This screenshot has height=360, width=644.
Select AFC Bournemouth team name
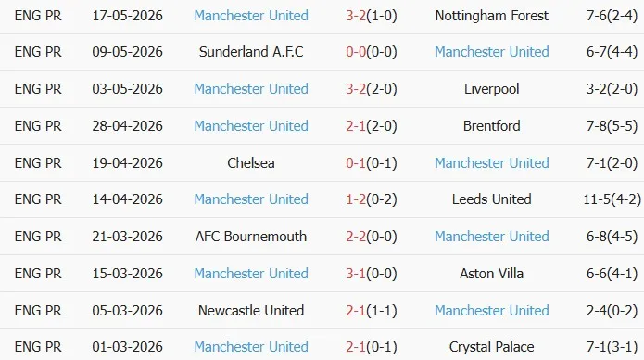click(x=251, y=237)
